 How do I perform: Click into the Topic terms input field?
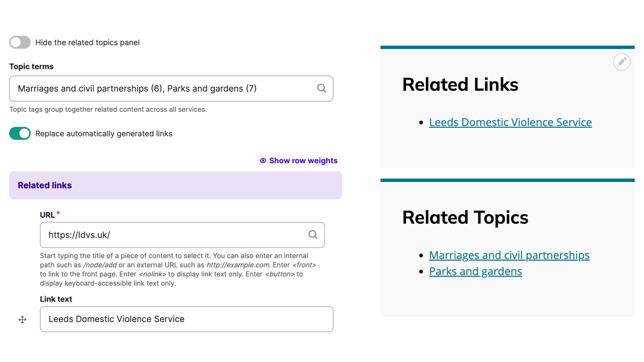point(164,88)
